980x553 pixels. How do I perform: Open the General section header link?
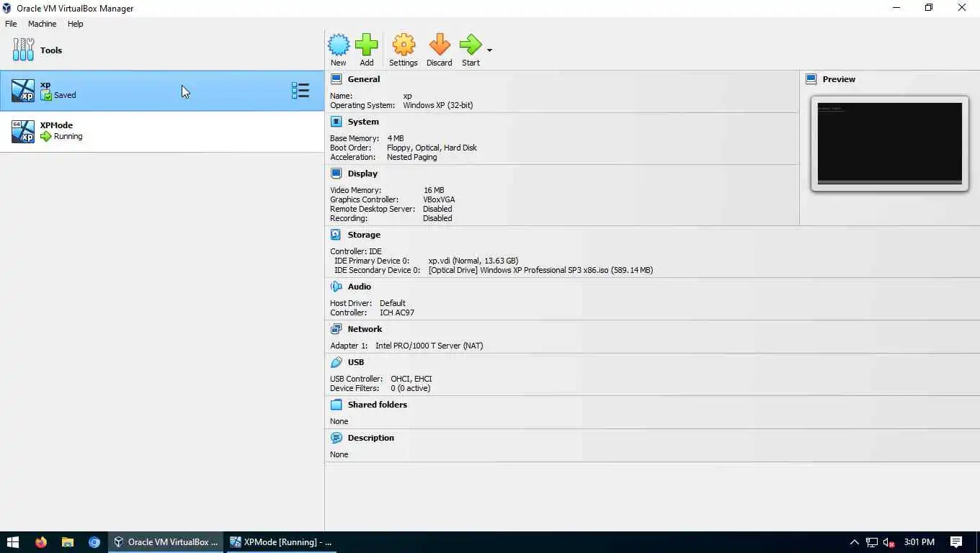[364, 79]
